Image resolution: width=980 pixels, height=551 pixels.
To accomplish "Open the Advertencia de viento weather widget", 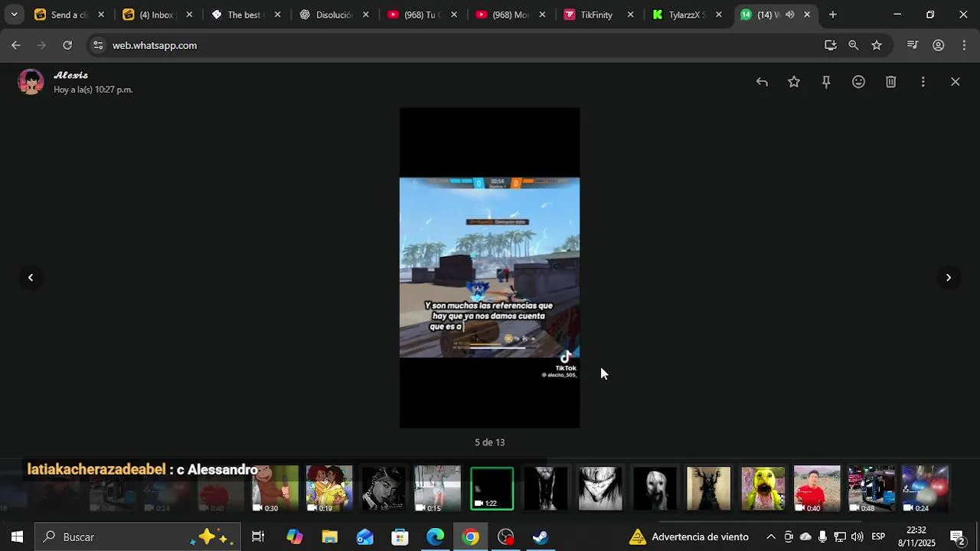I will point(689,537).
